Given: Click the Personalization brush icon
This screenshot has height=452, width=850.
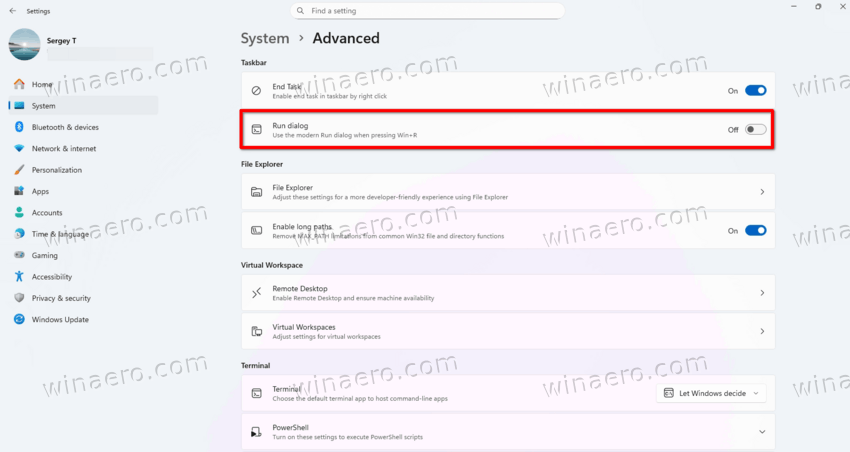Looking at the screenshot, I should coord(20,170).
